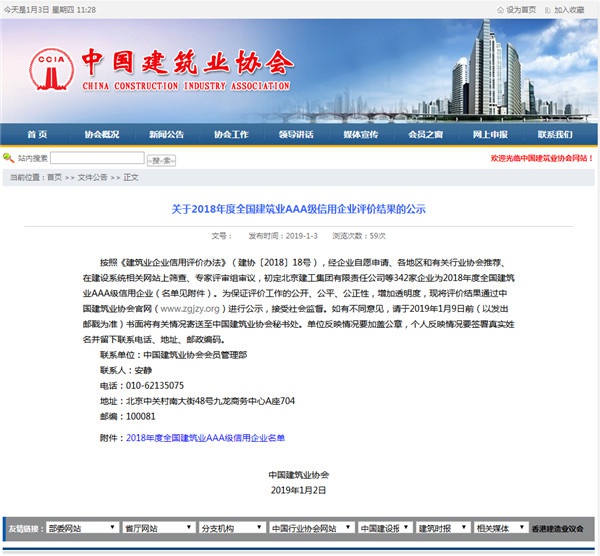Go to 首页 in breadcrumb

[54, 177]
